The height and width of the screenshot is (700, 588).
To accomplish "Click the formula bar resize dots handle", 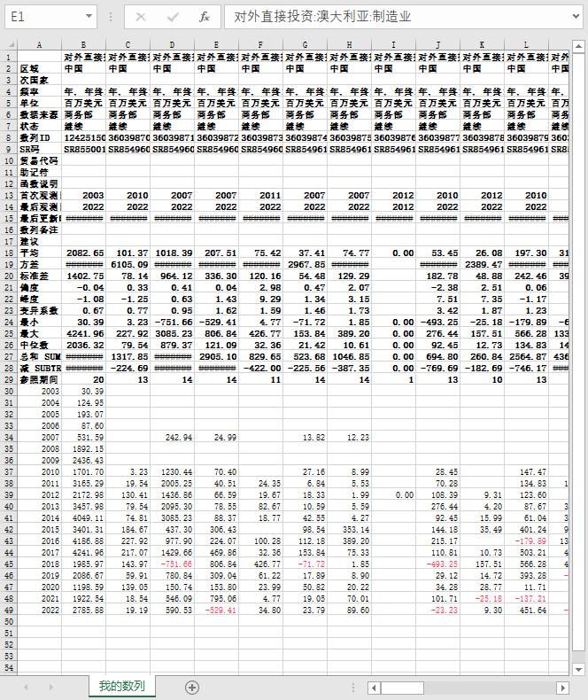I will [111, 17].
